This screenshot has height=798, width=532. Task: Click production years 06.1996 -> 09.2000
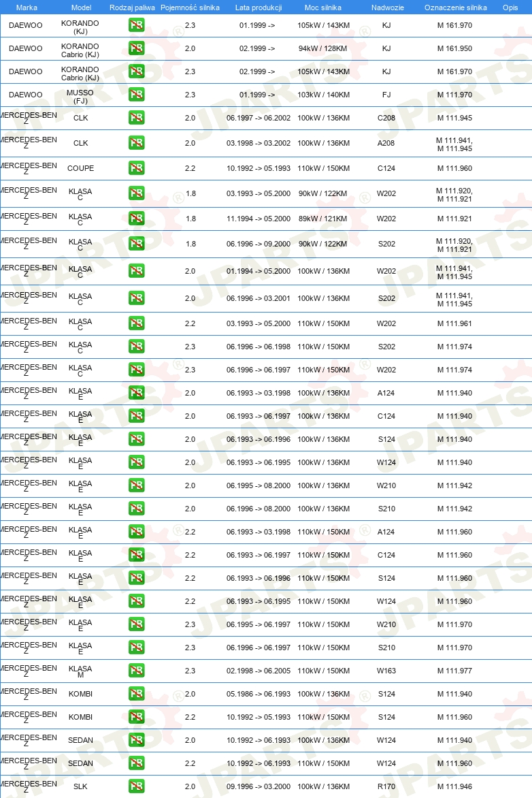click(x=259, y=244)
